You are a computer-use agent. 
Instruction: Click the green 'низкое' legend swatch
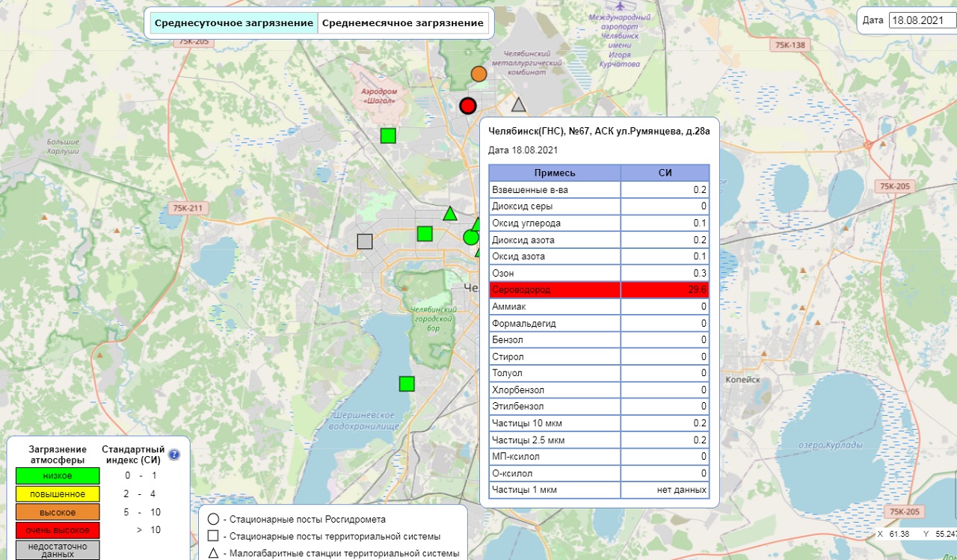pyautogui.click(x=58, y=476)
